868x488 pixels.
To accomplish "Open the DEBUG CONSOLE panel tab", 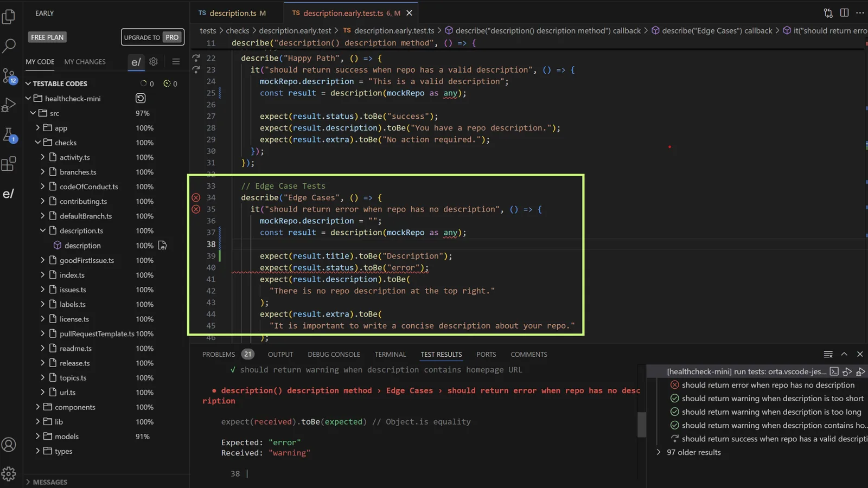I will click(334, 354).
